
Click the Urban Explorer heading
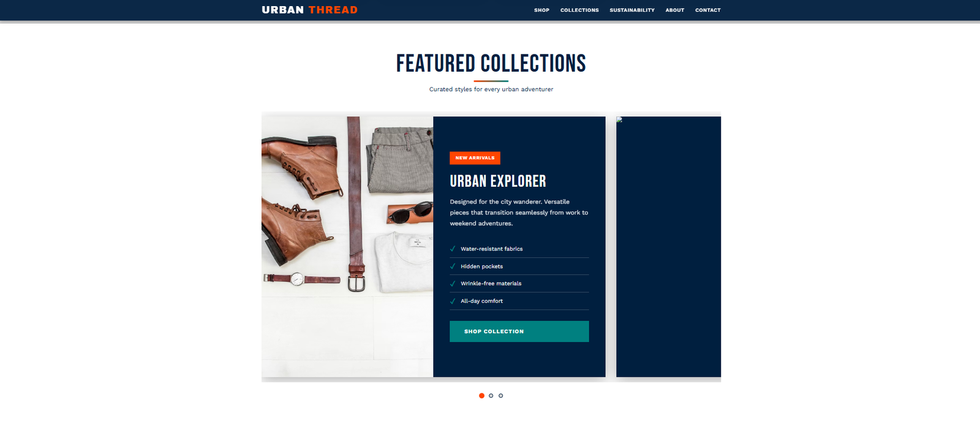498,181
